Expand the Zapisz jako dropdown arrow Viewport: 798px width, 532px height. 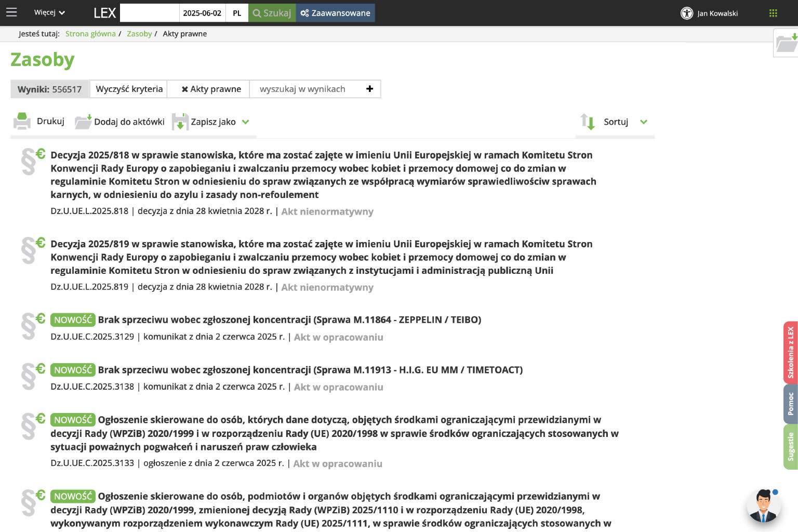pos(246,122)
